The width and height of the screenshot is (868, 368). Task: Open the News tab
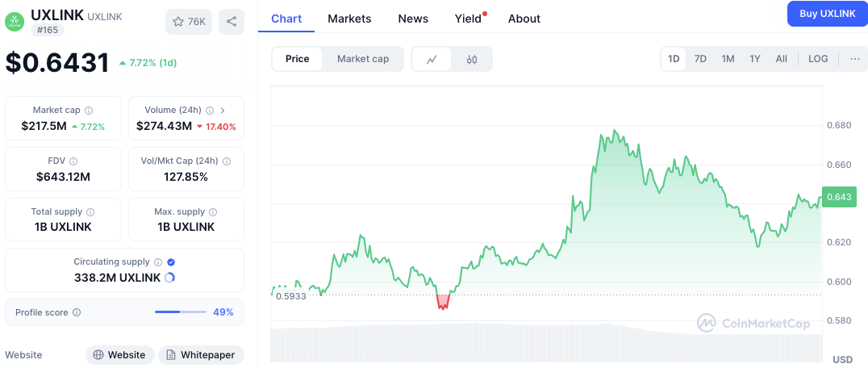413,19
